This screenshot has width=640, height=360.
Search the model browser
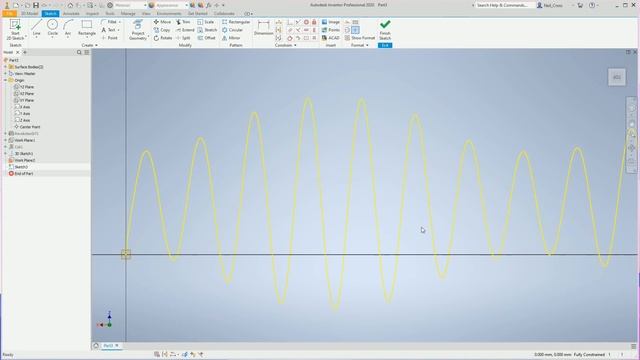pos(79,52)
